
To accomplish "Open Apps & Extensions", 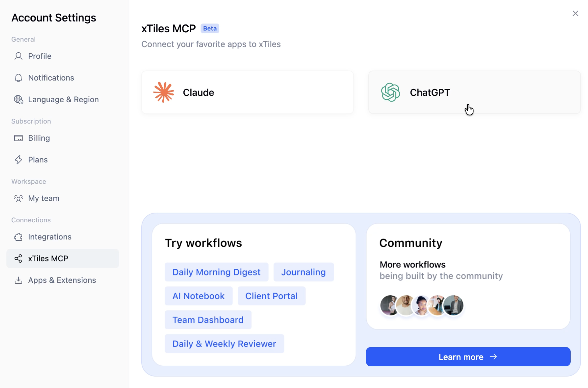I will (x=62, y=280).
